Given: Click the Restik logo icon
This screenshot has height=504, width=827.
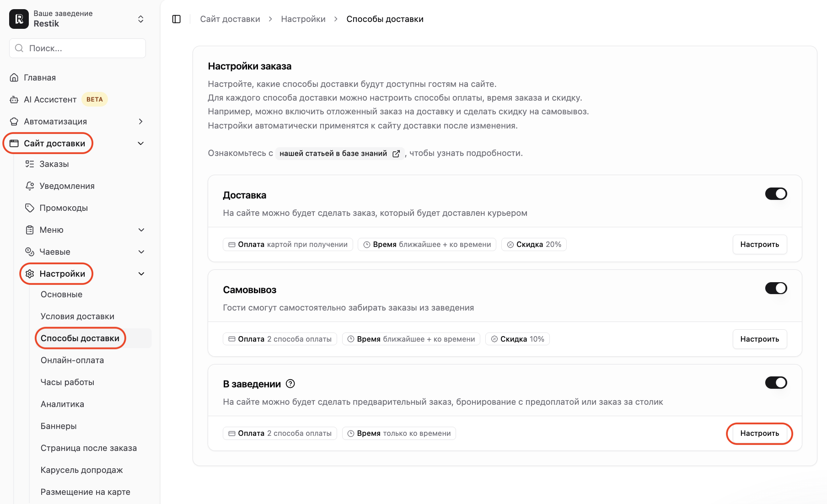Looking at the screenshot, I should pos(19,19).
